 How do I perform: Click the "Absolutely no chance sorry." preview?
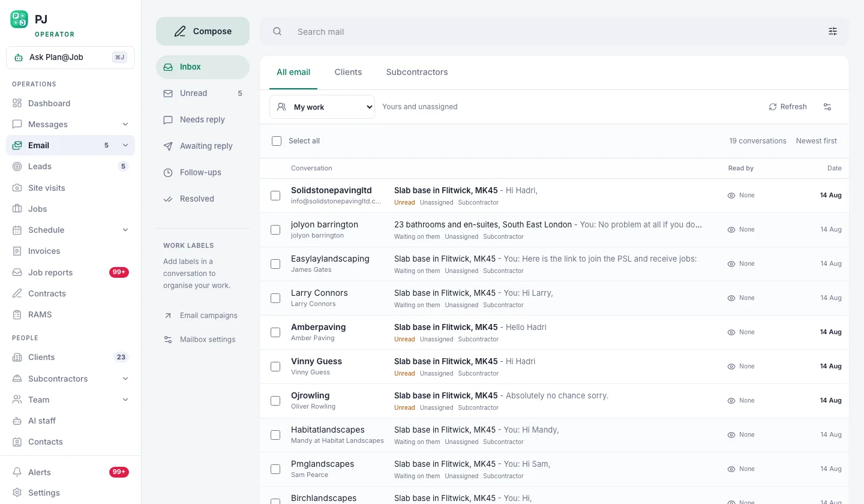point(557,395)
